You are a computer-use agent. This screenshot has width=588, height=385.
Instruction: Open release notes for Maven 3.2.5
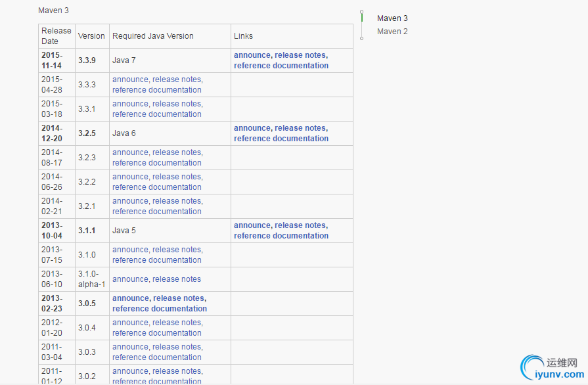point(300,128)
